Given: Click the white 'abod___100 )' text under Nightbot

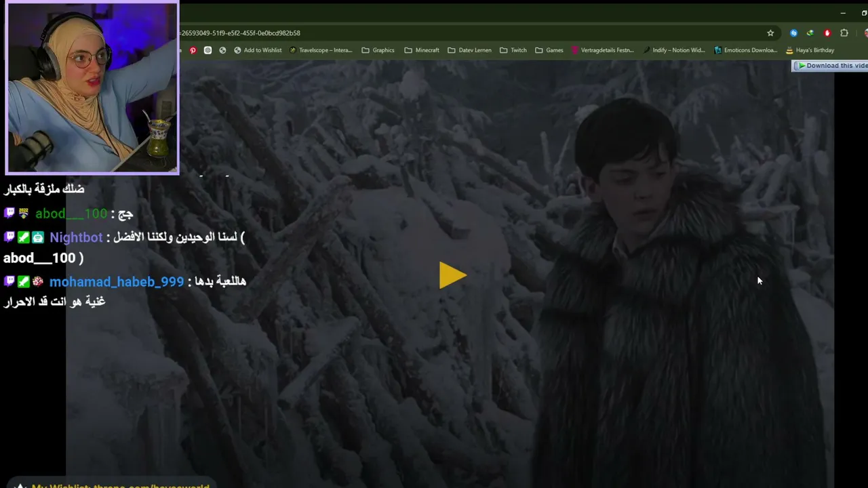Looking at the screenshot, I should [43, 258].
